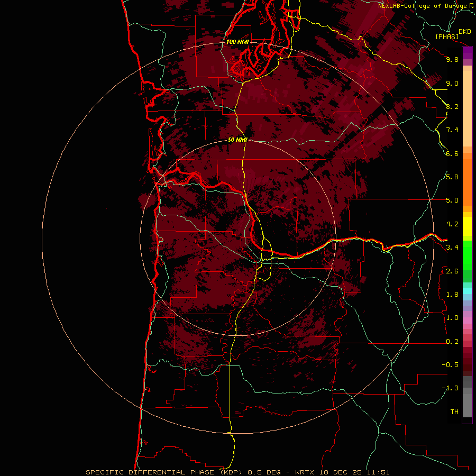Image resolution: width=476 pixels, height=476 pixels.
Task: Pick the peach band of the color bar
Action: (x=467, y=109)
